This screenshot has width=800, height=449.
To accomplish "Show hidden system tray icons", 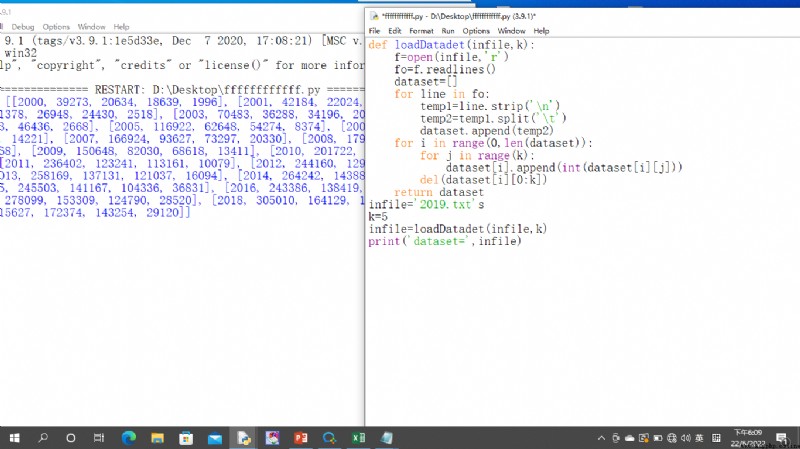I will 601,438.
